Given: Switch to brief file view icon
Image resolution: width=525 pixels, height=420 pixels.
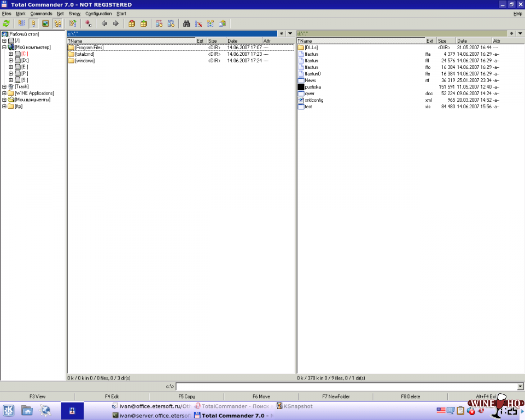Looking at the screenshot, I should pos(22,24).
